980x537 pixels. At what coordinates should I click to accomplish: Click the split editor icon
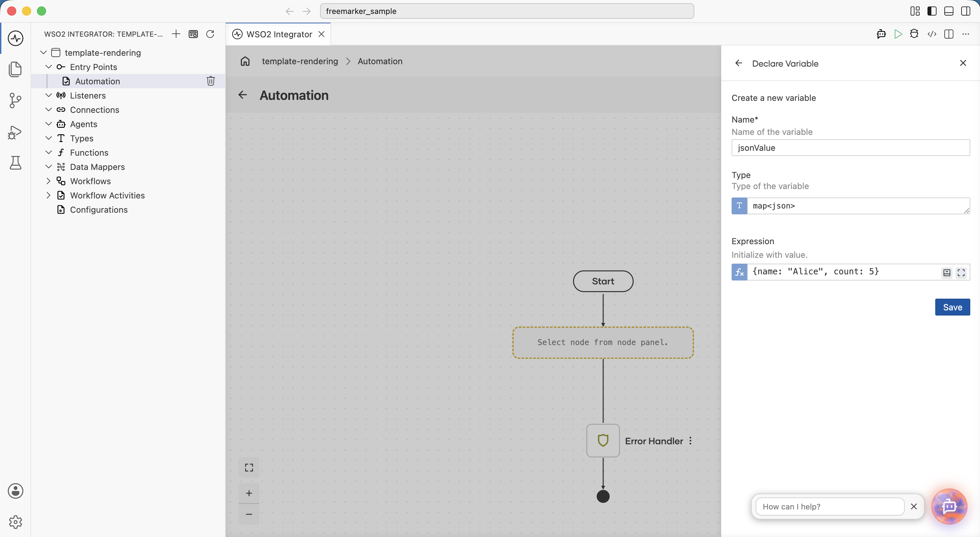click(949, 34)
